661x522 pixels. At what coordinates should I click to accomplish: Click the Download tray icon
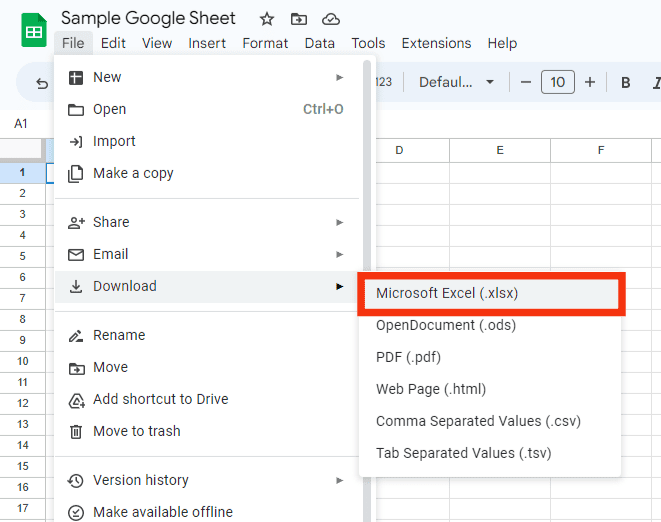tap(76, 287)
